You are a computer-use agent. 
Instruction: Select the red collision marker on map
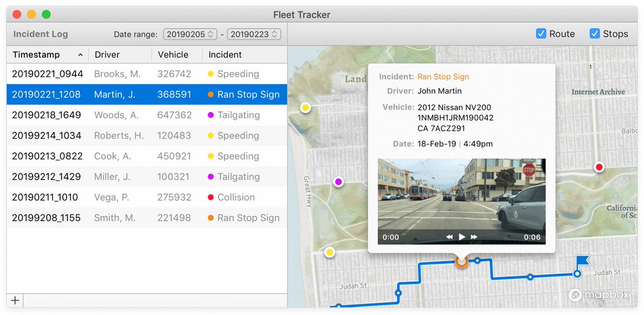pyautogui.click(x=599, y=167)
